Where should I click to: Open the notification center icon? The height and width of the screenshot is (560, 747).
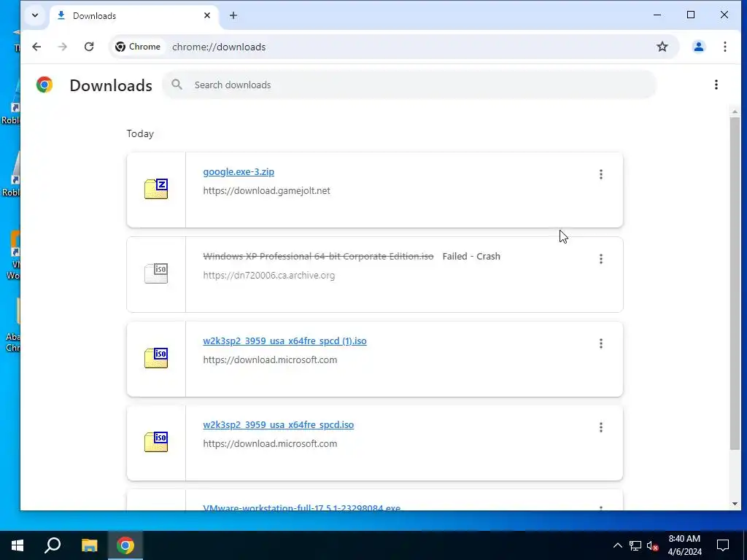coord(723,545)
